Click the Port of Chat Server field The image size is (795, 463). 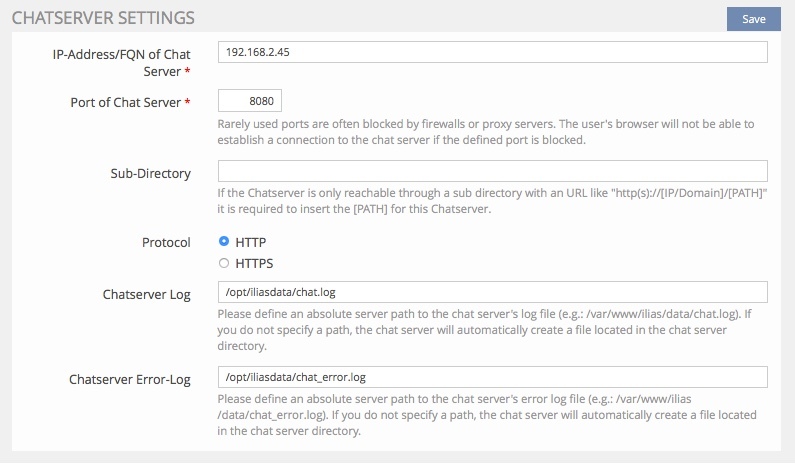[250, 101]
